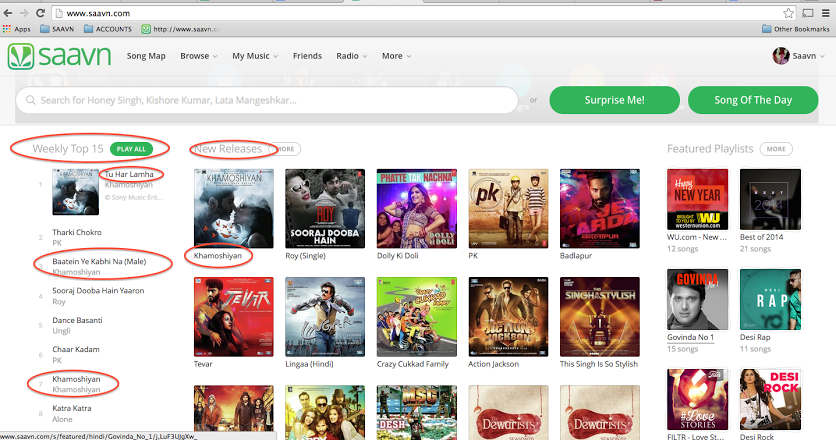
Task: Open Khamoshiyan song ranked seventh
Action: [76, 379]
